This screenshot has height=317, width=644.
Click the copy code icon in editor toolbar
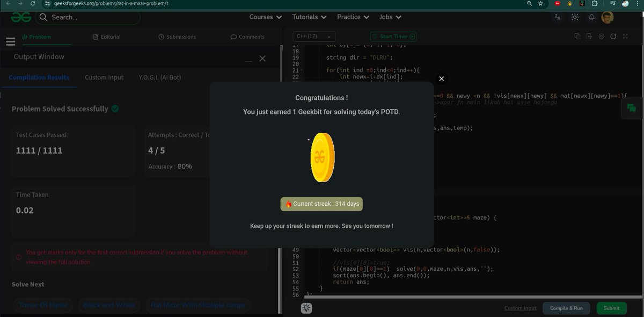pos(577,37)
